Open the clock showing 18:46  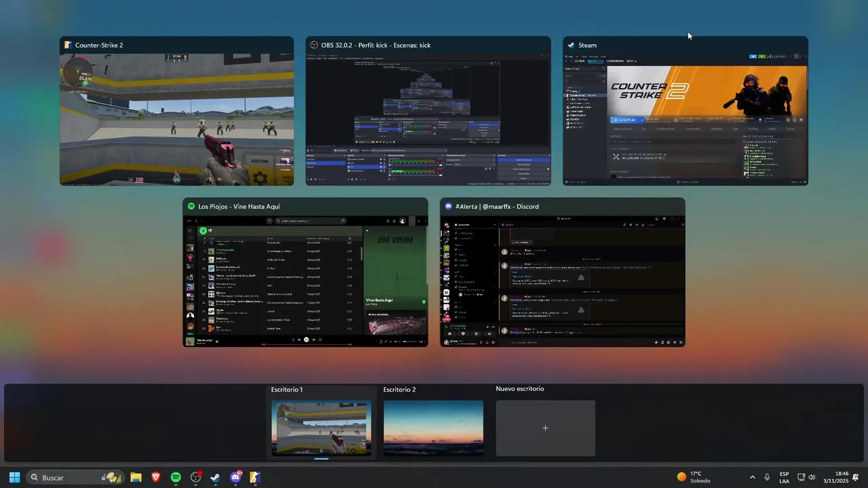[835, 477]
